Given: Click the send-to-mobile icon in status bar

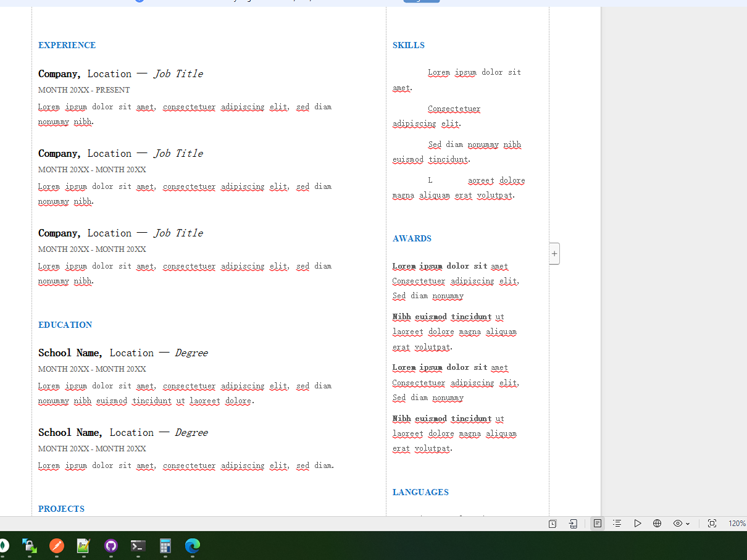Looking at the screenshot, I should coord(573,524).
